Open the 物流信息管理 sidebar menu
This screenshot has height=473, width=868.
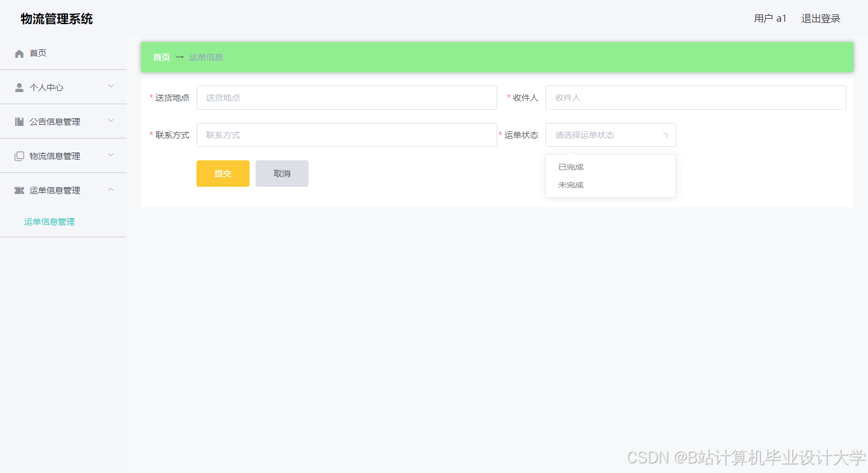63,156
